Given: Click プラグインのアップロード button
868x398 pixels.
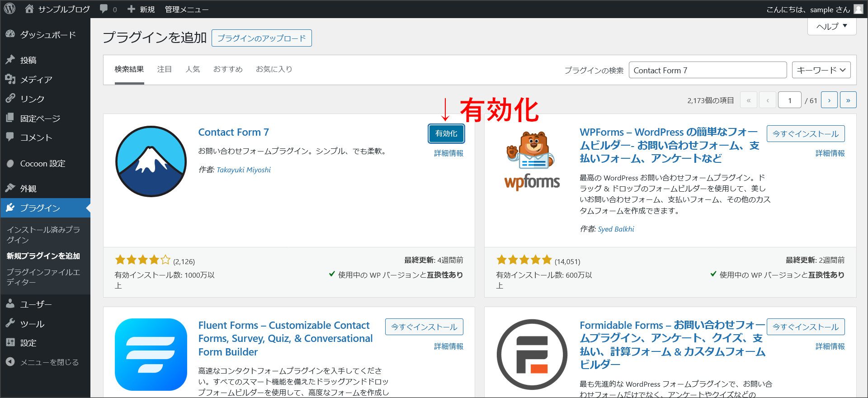Looking at the screenshot, I should pyautogui.click(x=261, y=38).
